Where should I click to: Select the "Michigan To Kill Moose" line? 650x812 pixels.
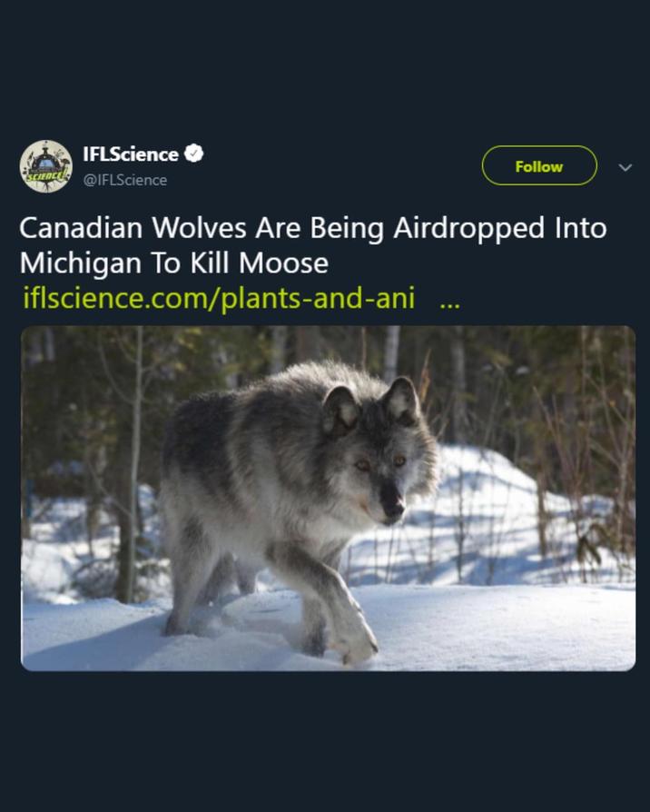(173, 263)
